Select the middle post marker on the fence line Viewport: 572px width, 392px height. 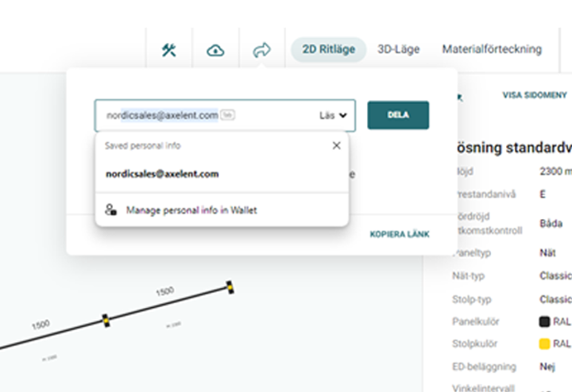[x=106, y=320]
